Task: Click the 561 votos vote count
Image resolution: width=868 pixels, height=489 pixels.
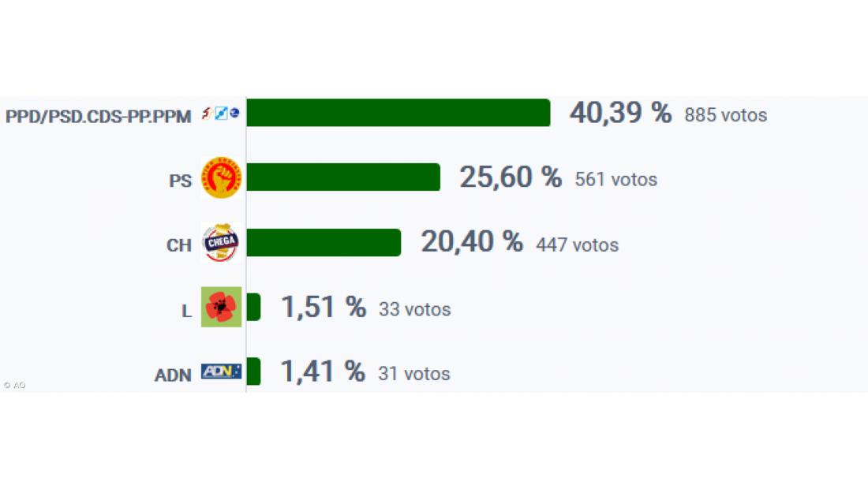Action: tap(615, 180)
